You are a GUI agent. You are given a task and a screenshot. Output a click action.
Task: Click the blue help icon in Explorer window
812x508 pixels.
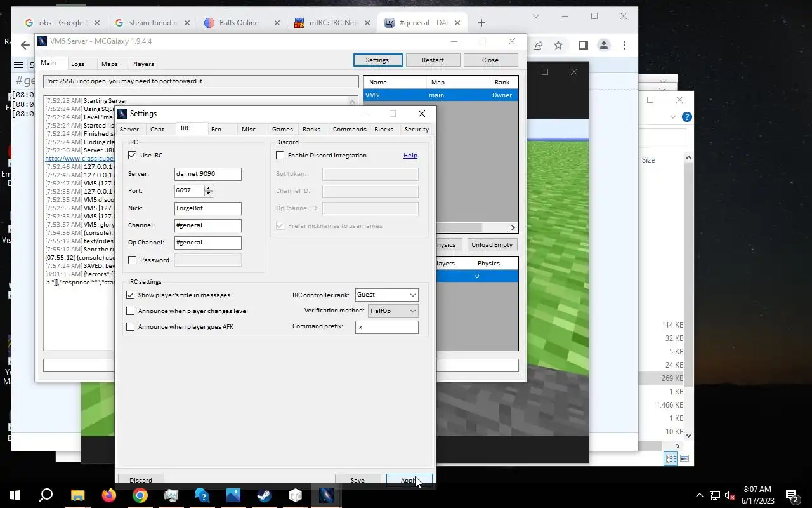(x=686, y=117)
